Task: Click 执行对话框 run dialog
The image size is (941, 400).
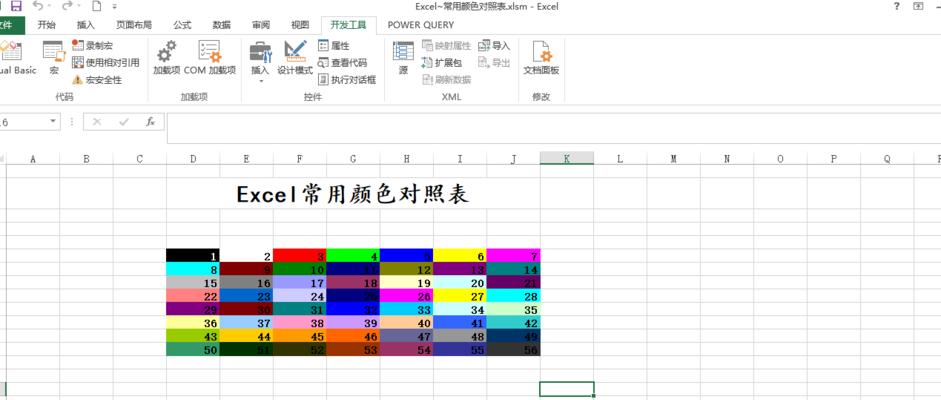Action: (347, 79)
